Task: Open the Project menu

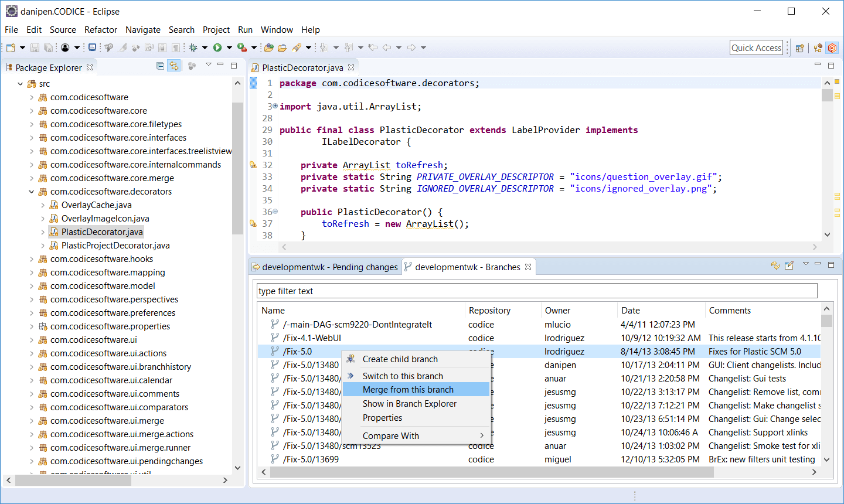Action: pos(216,29)
